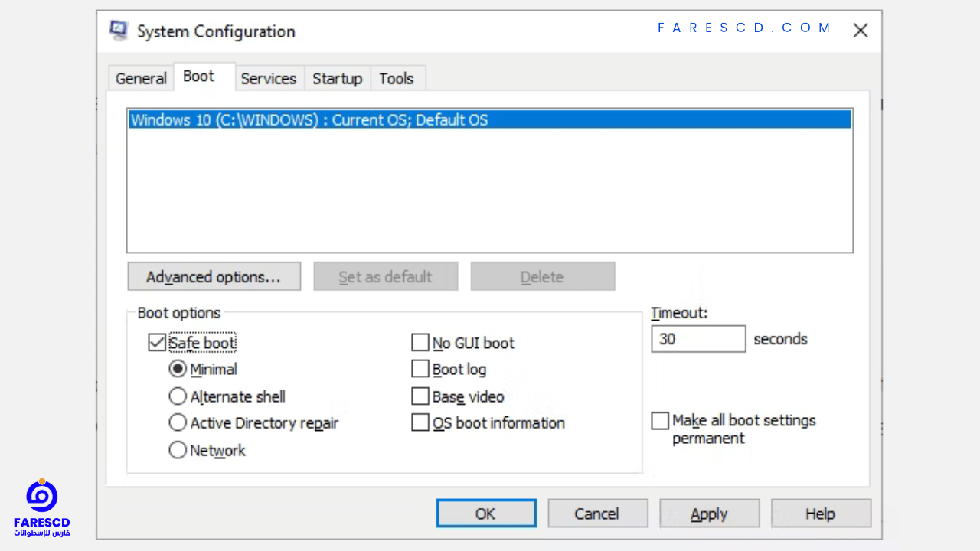980x551 pixels.
Task: Open the Tools tab
Action: click(x=397, y=78)
